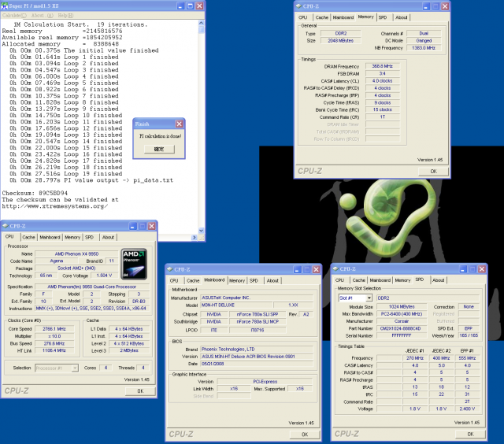The image size is (504, 444).
Task: Click the DRAM Frequency value field
Action: [x=383, y=66]
